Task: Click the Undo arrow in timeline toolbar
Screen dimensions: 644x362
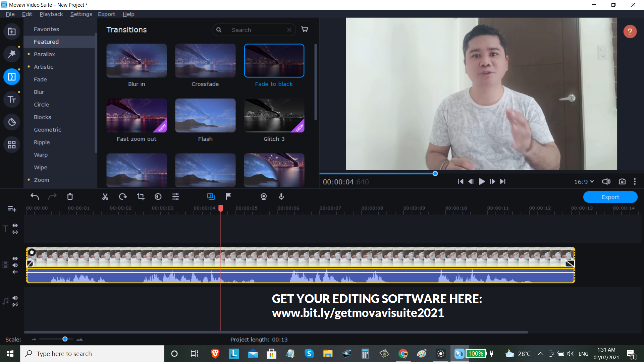Action: coord(35,197)
